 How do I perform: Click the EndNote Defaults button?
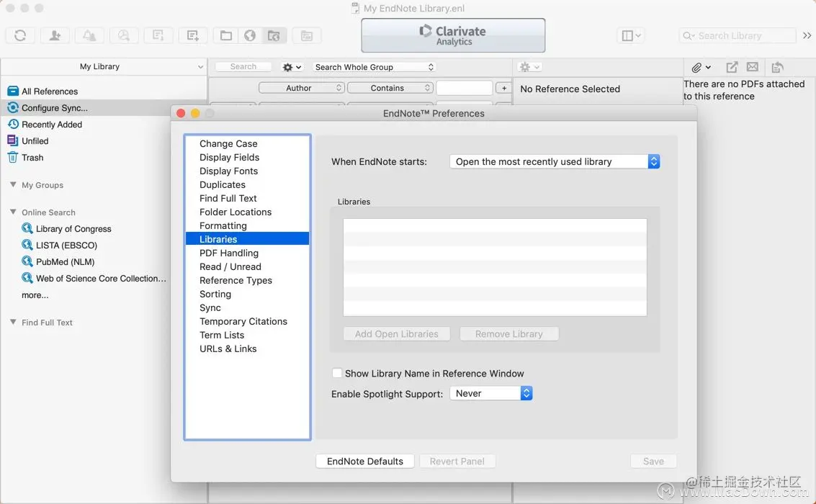[x=365, y=461]
